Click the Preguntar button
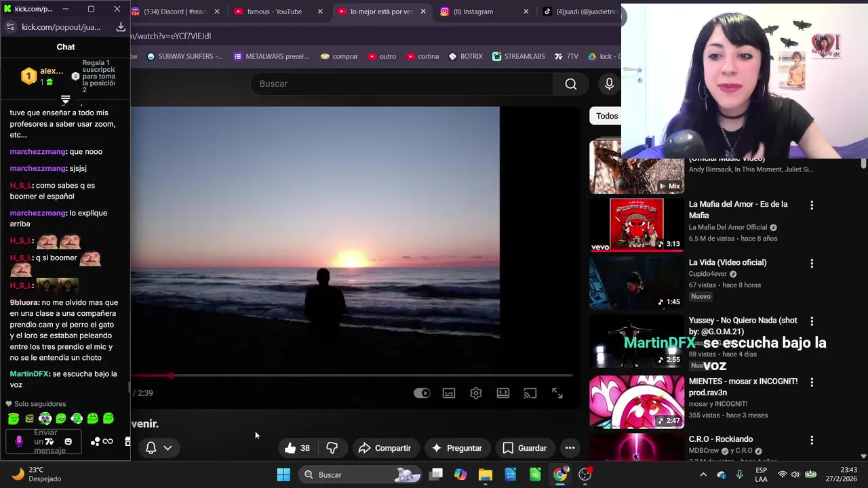Viewport: 868px width, 488px height. (x=456, y=448)
